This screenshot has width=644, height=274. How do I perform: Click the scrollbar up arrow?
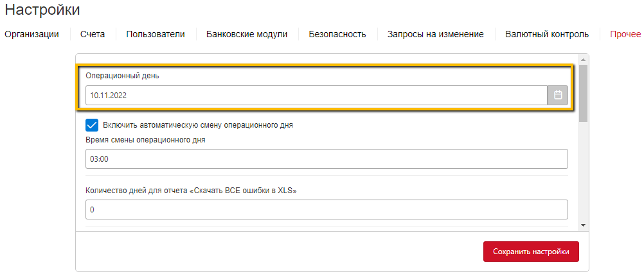(x=583, y=59)
